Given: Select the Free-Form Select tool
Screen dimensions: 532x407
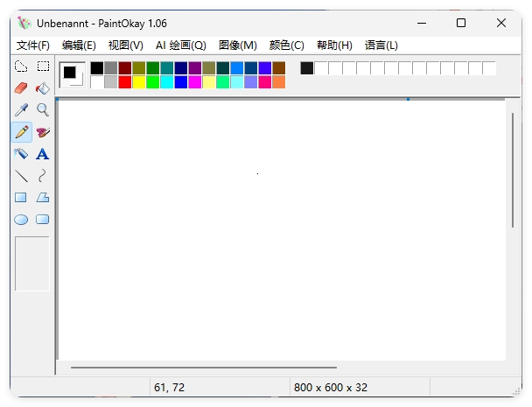Looking at the screenshot, I should (21, 67).
